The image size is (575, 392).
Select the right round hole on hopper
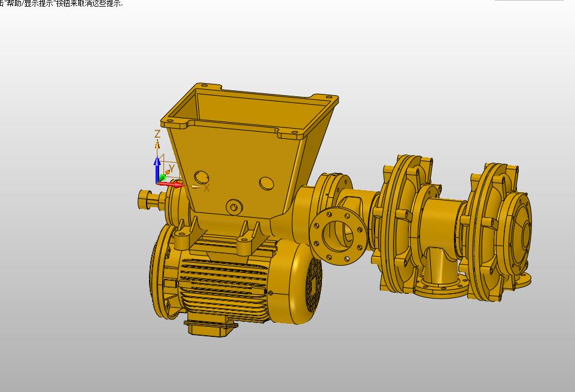pyautogui.click(x=267, y=183)
